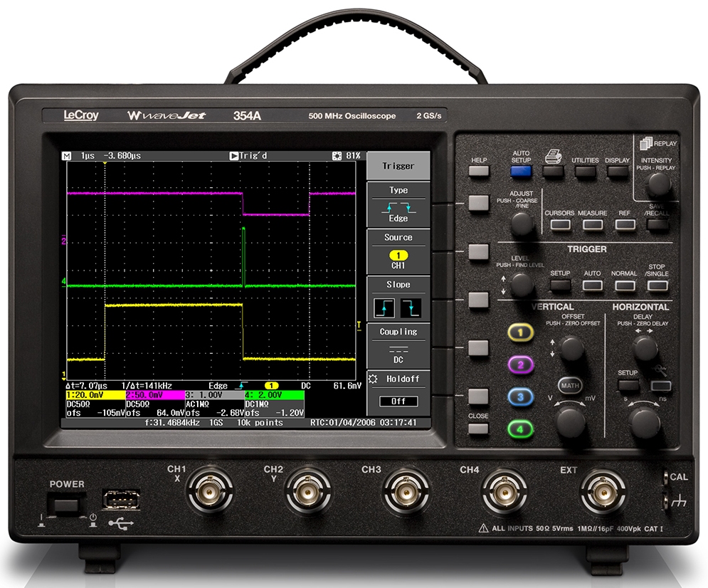Toggle the Power switch
This screenshot has height=588, width=708.
click(x=67, y=505)
